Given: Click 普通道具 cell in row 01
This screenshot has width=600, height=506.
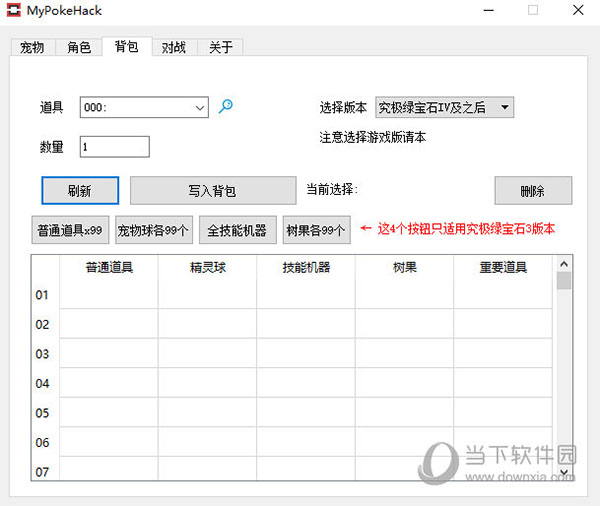Looking at the screenshot, I should [x=109, y=294].
